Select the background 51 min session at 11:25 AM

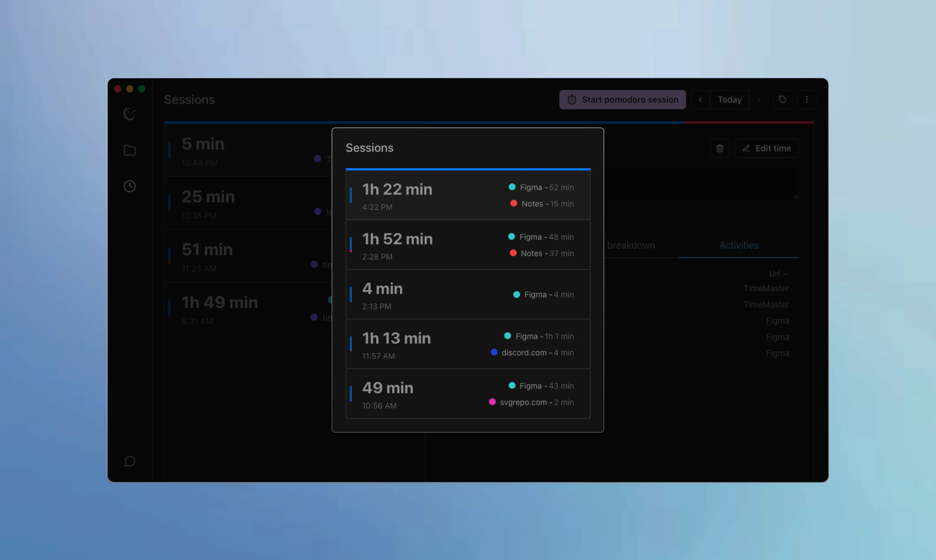(x=248, y=256)
